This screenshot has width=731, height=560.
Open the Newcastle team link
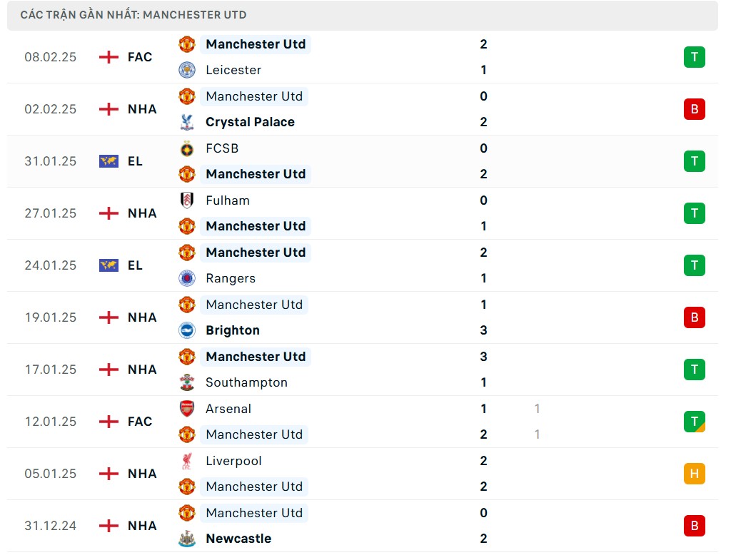238,539
